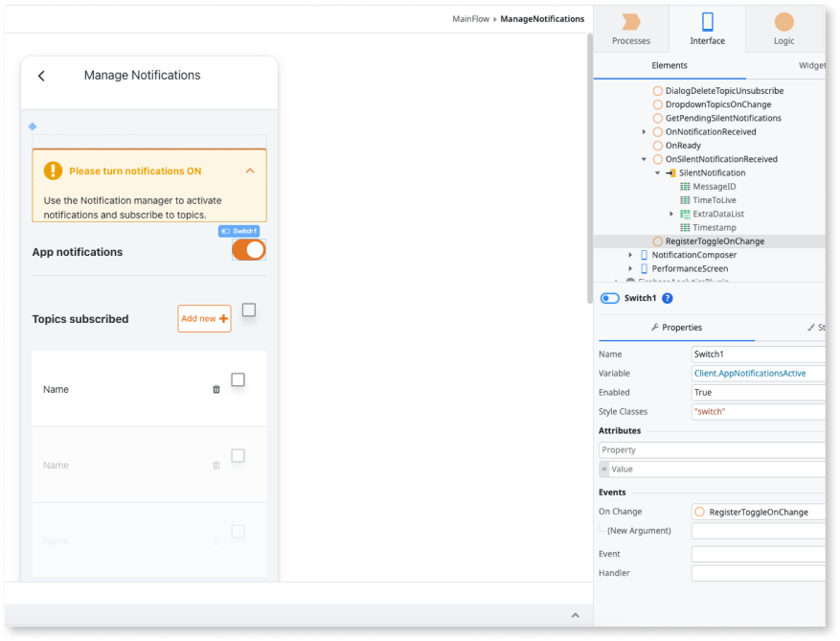
Task: Select the MessageID attribute in the tree
Action: click(714, 187)
